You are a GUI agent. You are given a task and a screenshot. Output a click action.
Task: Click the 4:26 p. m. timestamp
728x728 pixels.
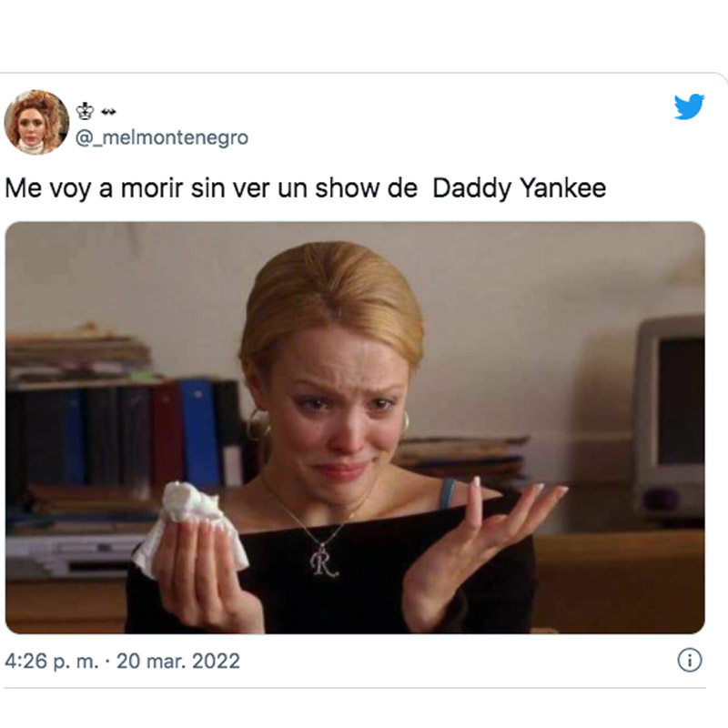pos(52,662)
